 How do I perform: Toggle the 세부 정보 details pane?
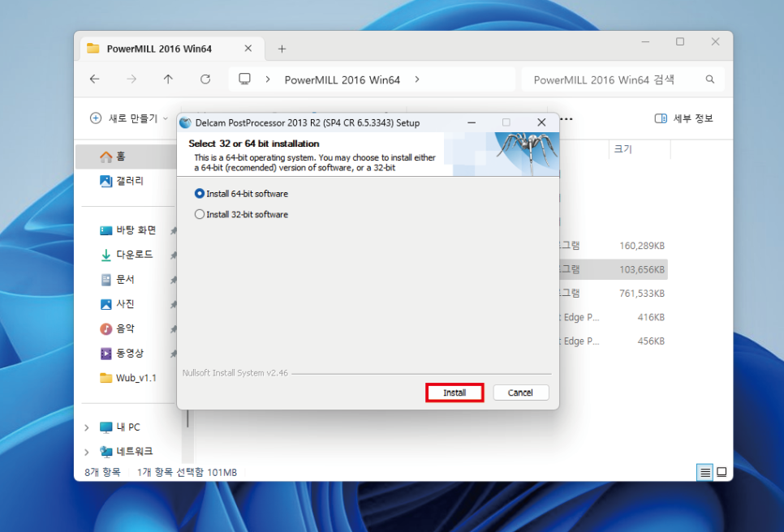point(683,118)
